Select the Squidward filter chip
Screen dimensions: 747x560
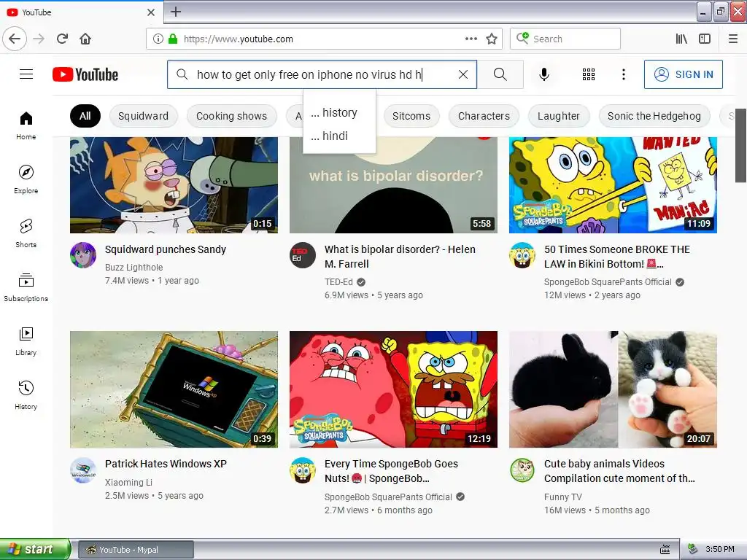[144, 116]
